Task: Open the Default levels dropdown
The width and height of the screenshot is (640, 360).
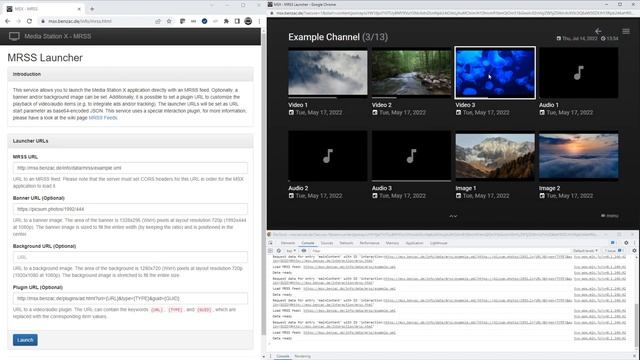Action: click(585, 251)
